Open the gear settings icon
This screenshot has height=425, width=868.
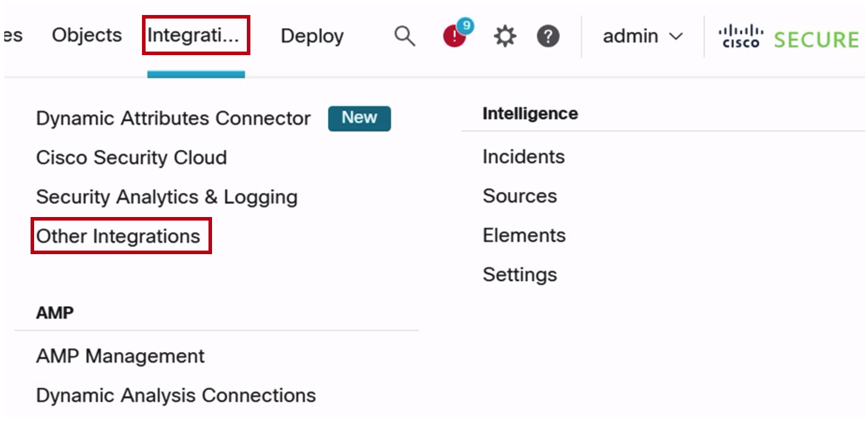point(505,37)
